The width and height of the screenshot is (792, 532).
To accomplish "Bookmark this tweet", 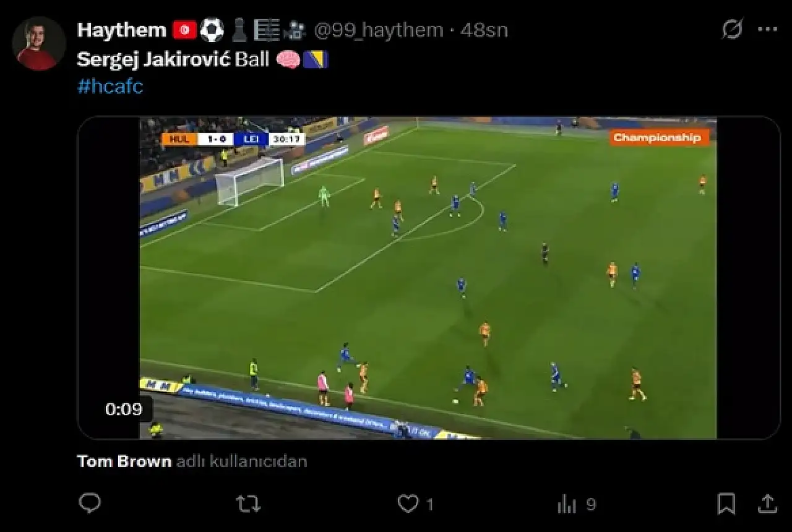I will pos(726,504).
